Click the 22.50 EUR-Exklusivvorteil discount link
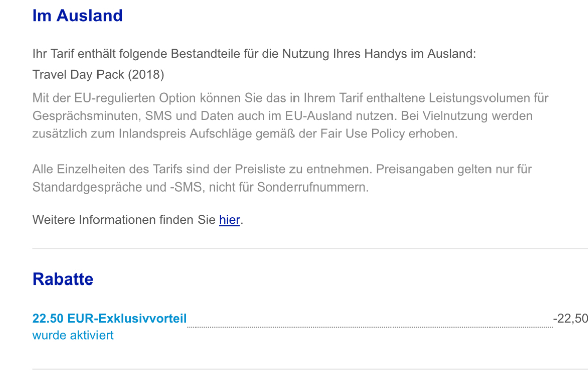 point(110,318)
